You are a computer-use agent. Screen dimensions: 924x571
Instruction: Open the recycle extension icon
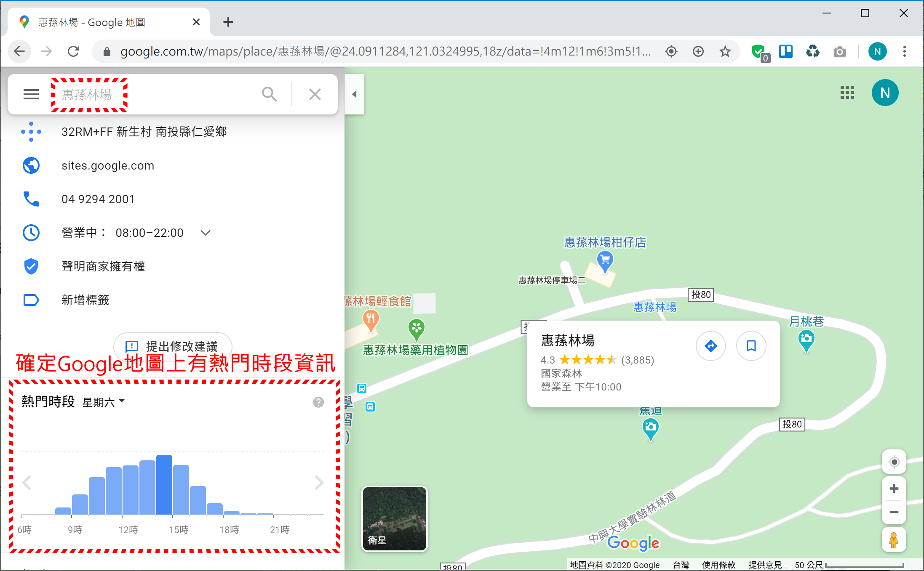tap(812, 51)
